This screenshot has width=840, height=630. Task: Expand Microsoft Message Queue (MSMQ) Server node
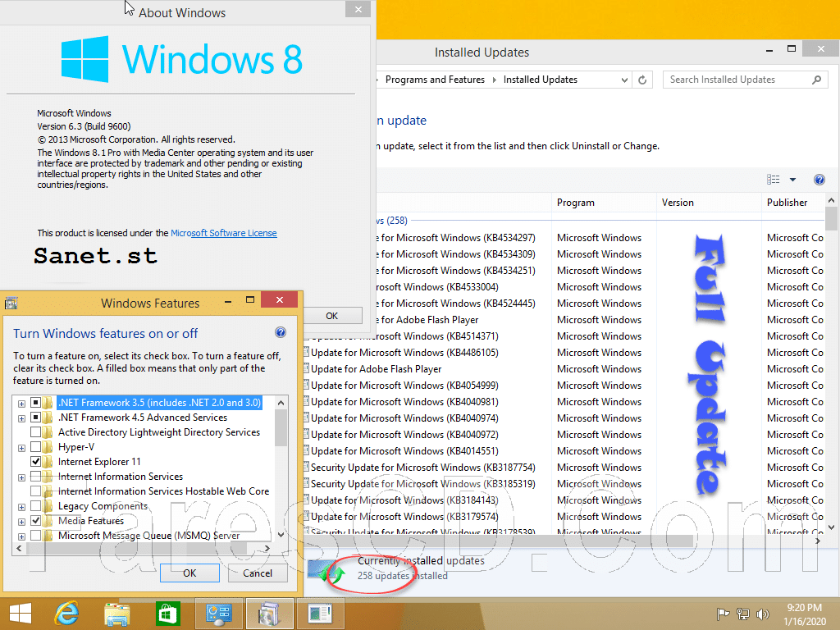[21, 536]
